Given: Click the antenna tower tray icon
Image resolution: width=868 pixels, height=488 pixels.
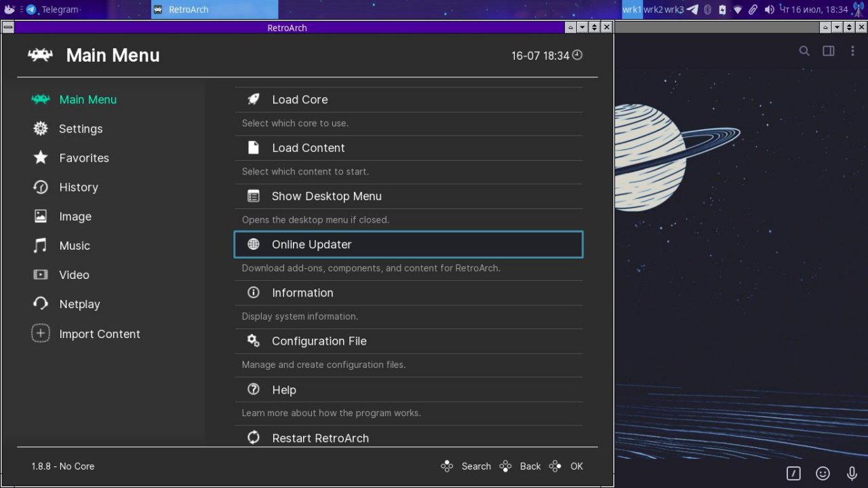Looking at the screenshot, I should (x=859, y=10).
